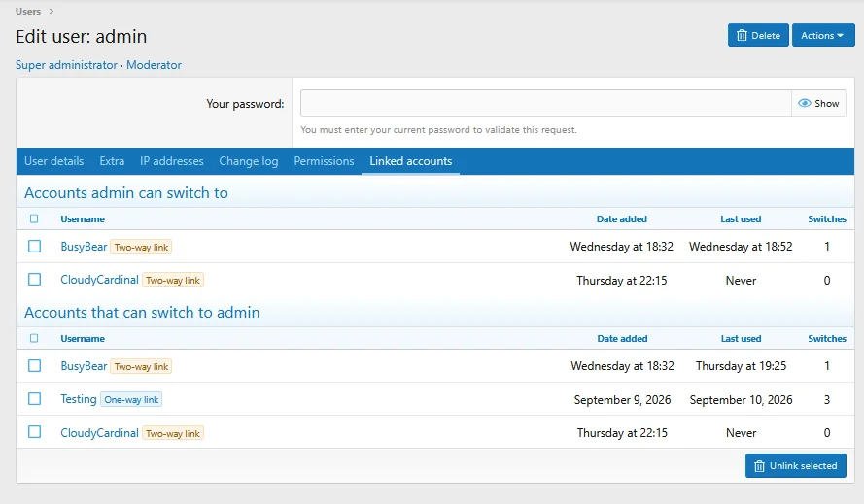Check CloudyCardinal in switch-to list
Viewport: 864px width, 504px height.
(x=35, y=280)
